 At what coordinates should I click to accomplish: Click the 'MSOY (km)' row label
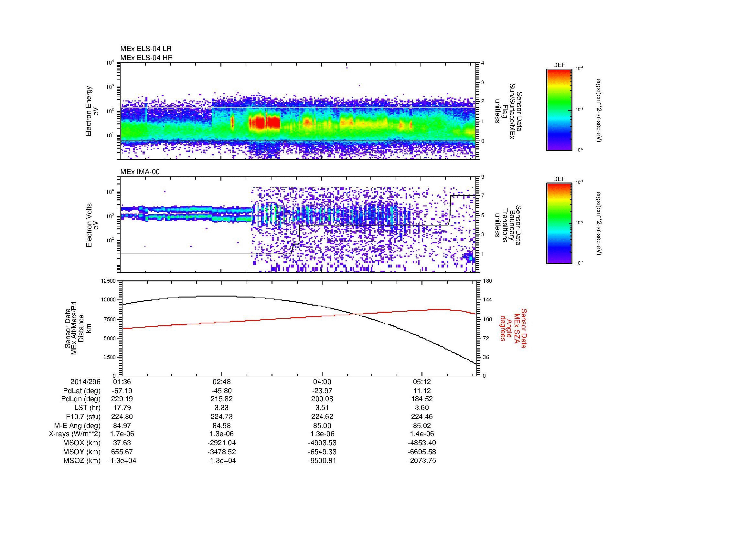(82, 452)
